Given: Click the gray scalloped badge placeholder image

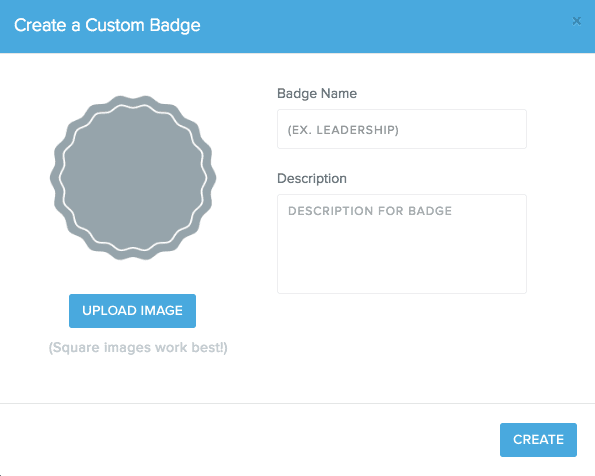Looking at the screenshot, I should 133,178.
